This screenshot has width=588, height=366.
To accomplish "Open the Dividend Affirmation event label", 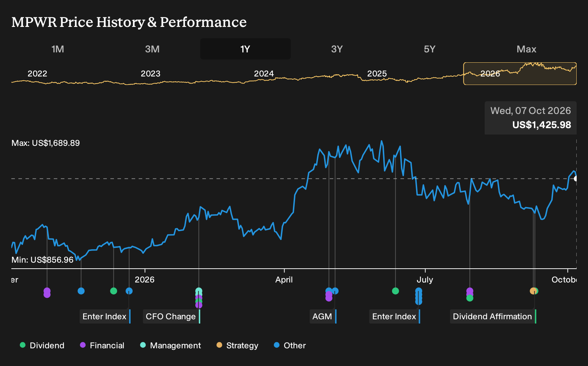I will (x=493, y=316).
